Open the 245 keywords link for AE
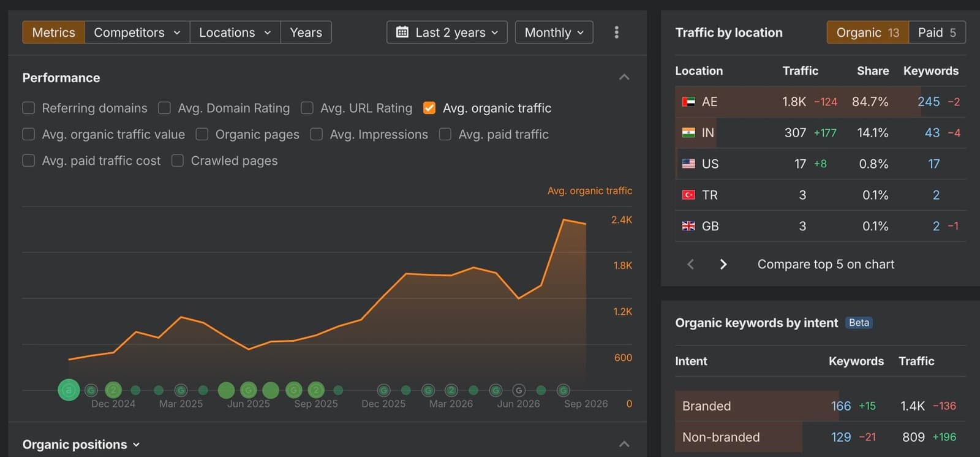This screenshot has width=980, height=457. click(929, 102)
